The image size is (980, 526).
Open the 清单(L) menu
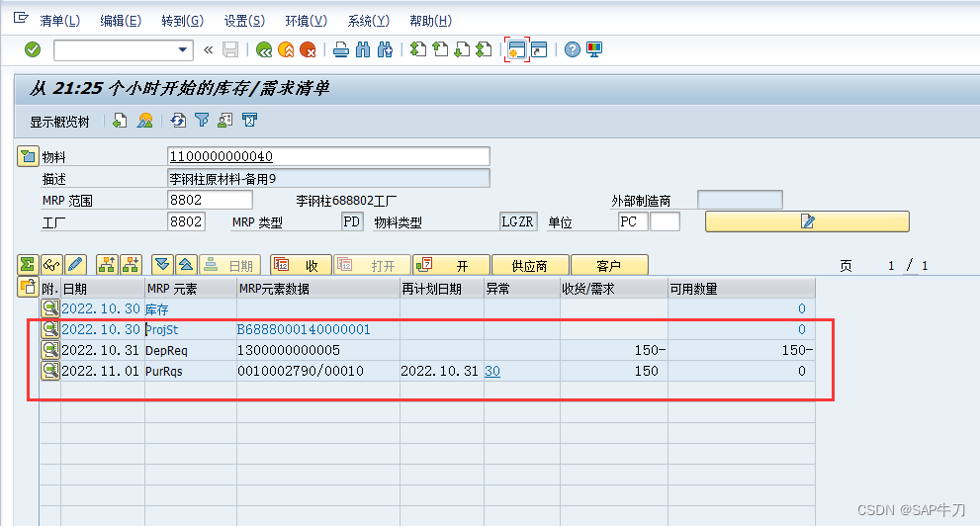click(x=59, y=21)
